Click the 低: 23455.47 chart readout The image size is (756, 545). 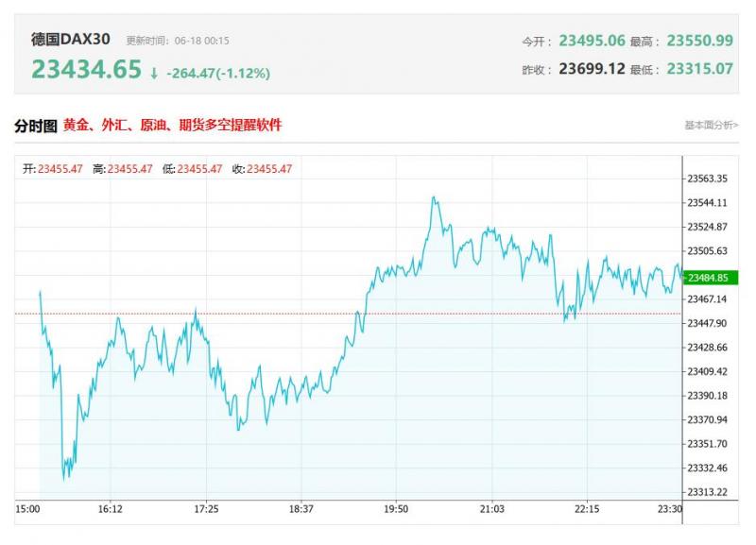[193, 169]
